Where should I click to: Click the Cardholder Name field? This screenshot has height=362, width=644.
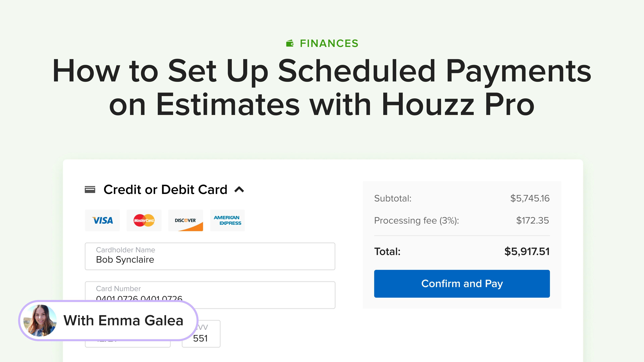210,256
